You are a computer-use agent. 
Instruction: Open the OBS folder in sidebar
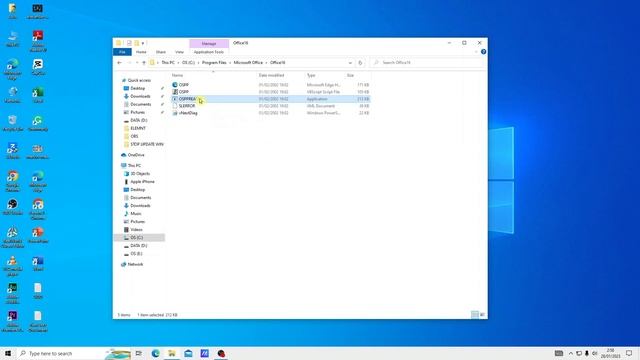(x=134, y=136)
